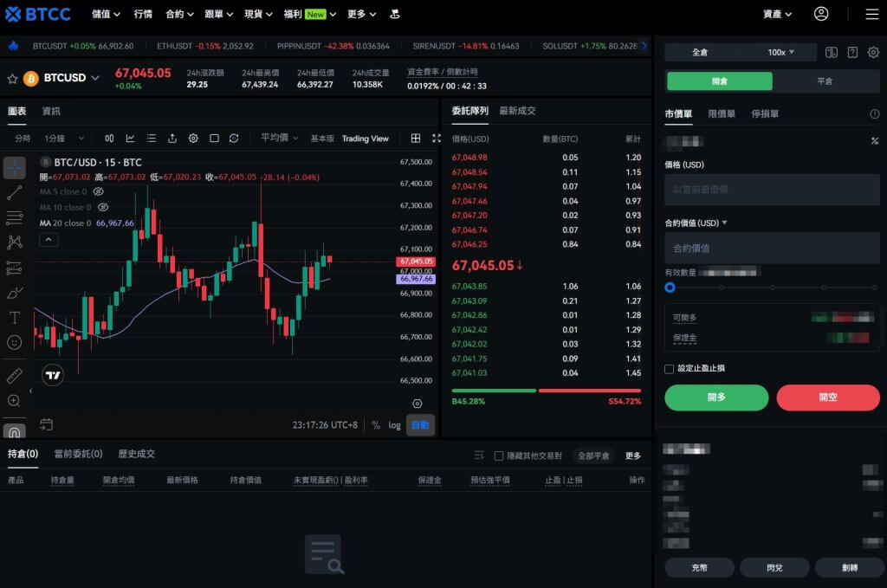This screenshot has width=887, height=588.
Task: Select the crosshair cursor tool
Action: (15, 167)
